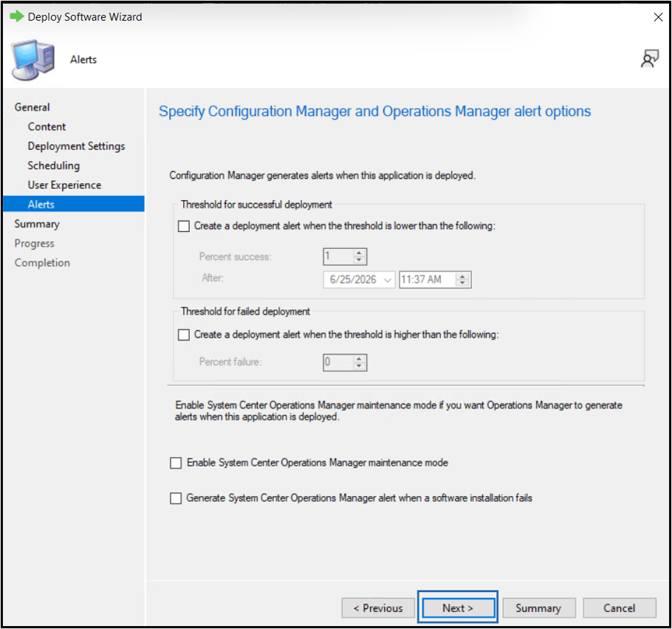Screen dimensions: 672x629
Task: Select Progress step in sidebar
Action: coord(34,244)
